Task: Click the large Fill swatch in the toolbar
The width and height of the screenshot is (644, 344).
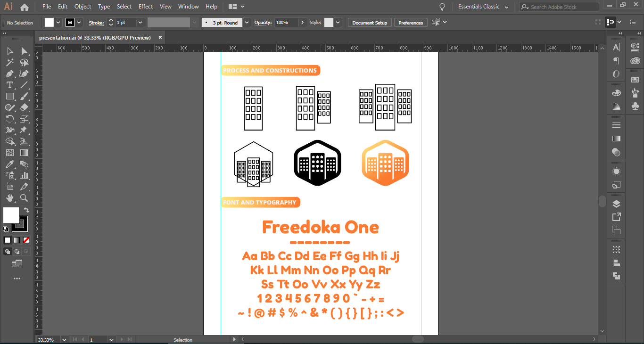Action: pyautogui.click(x=11, y=215)
